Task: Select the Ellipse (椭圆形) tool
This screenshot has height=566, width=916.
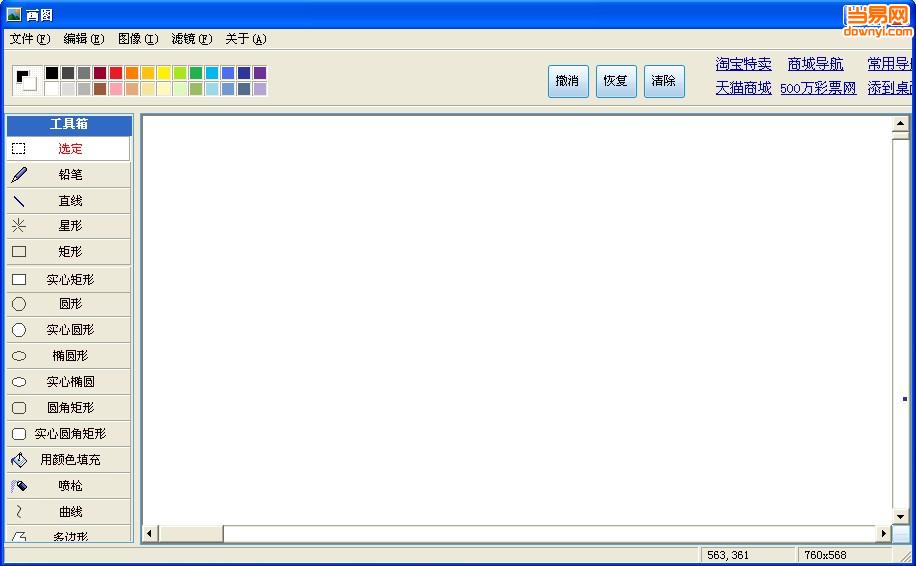Action: pos(69,356)
